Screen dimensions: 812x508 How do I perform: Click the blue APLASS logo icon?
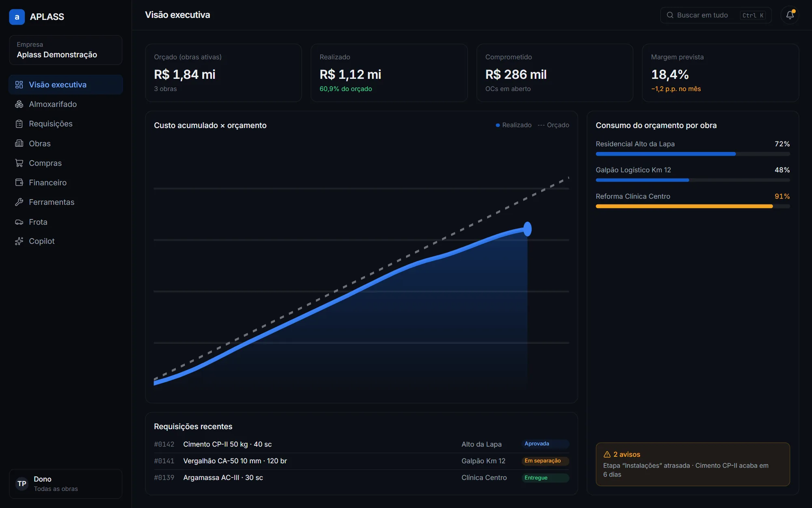(17, 17)
